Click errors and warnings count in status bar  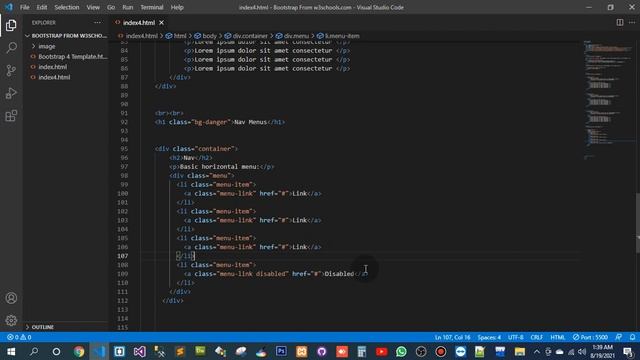click(19, 337)
